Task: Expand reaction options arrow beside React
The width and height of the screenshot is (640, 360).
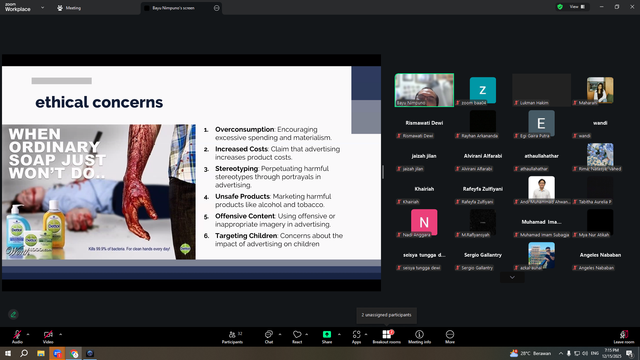Action: point(307,334)
